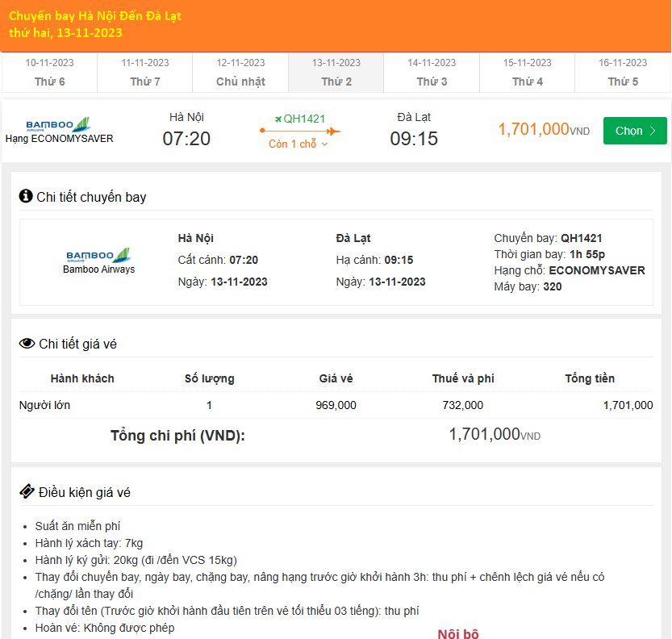Viewport: 672px width, 639px height.
Task: Open the 15-11-2023 Thứ 4 date tab
Action: click(528, 73)
